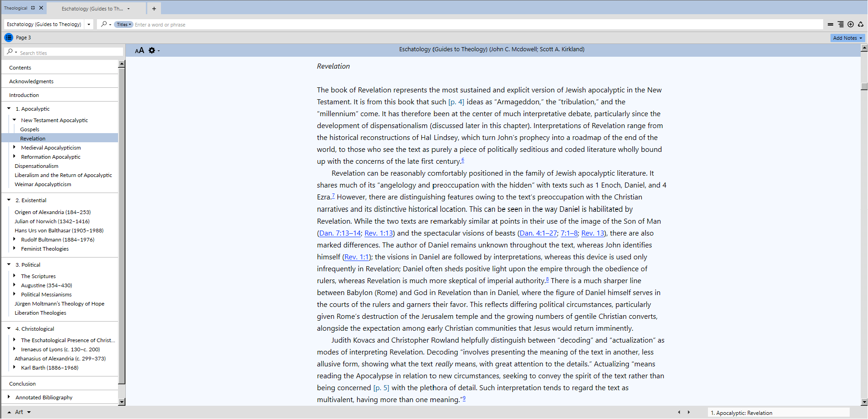Open the Conclusion section

click(22, 384)
